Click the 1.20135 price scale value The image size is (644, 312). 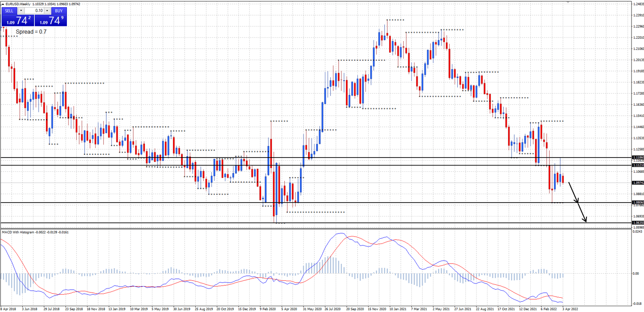pos(638,60)
